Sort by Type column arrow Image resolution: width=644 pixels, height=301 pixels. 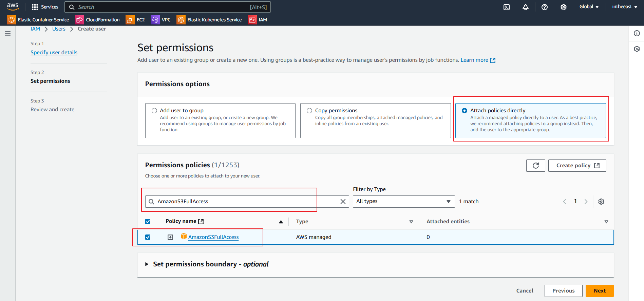pyautogui.click(x=411, y=222)
